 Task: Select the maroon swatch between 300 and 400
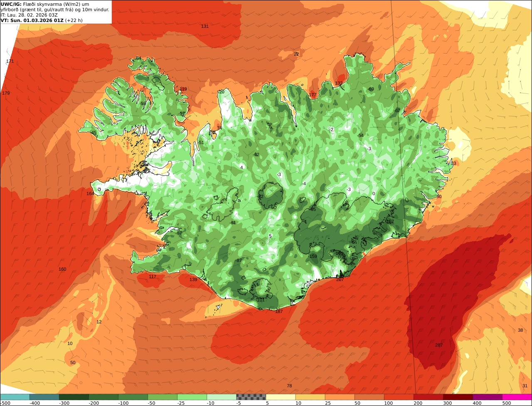click(458, 397)
